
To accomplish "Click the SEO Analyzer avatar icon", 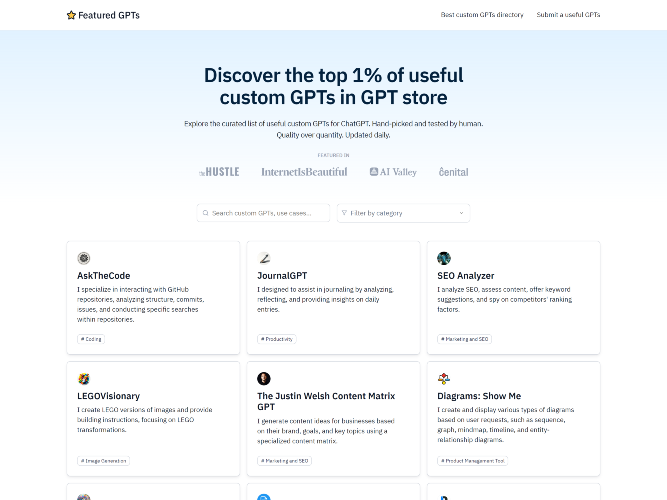I will 444,258.
